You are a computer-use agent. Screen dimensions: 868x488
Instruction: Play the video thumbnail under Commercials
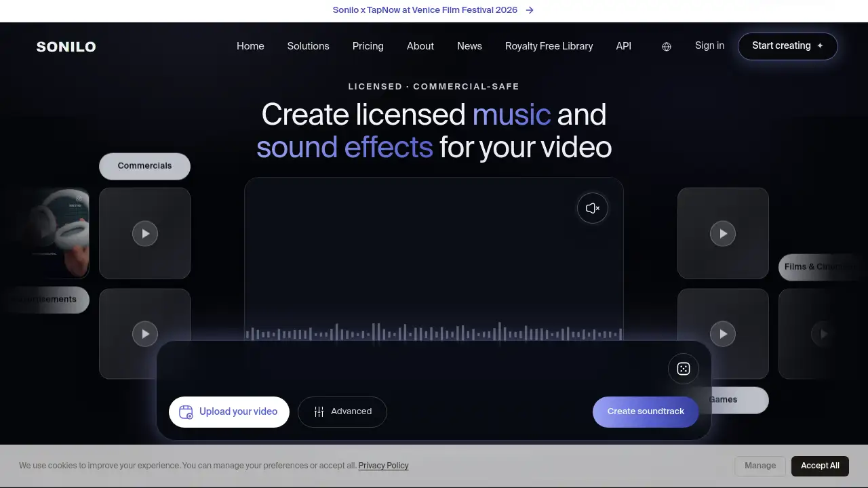click(x=145, y=233)
